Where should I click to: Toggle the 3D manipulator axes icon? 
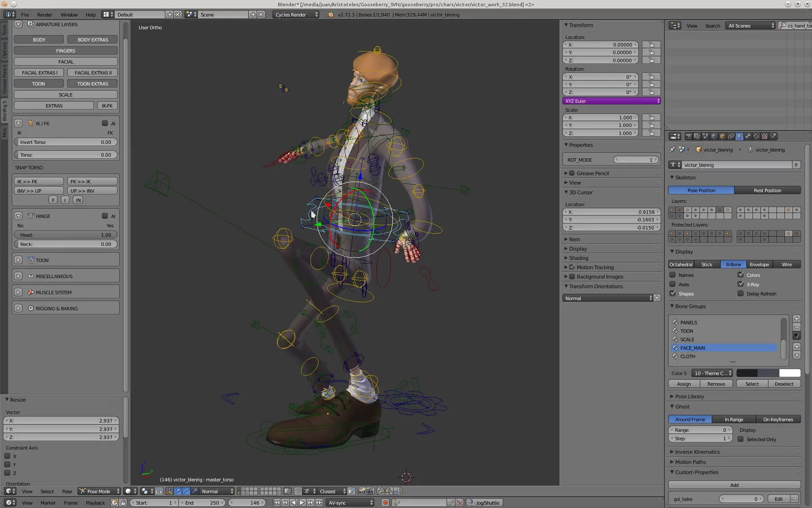click(x=169, y=491)
